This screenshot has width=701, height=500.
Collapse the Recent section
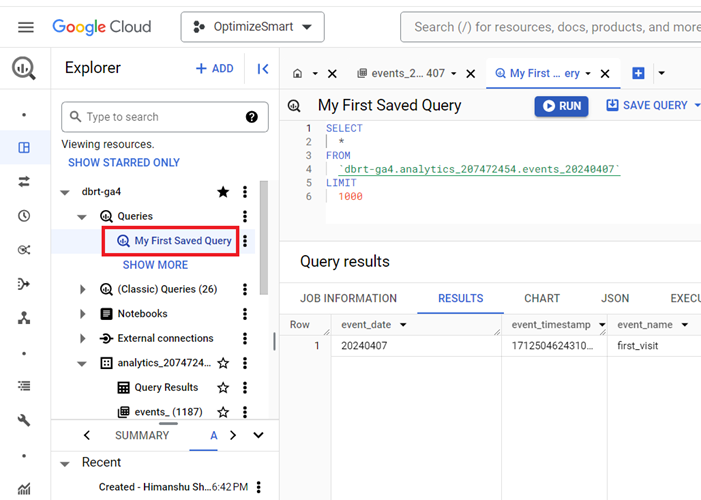tap(65, 464)
